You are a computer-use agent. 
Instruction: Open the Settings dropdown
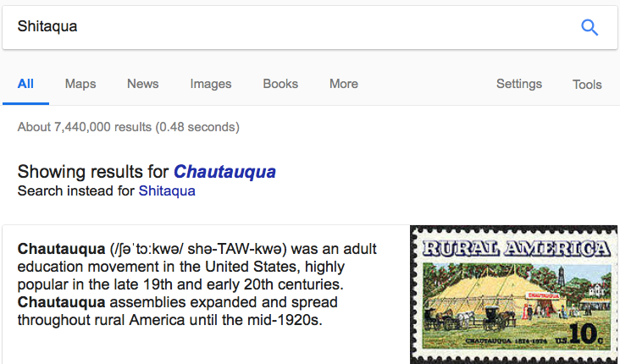click(519, 84)
